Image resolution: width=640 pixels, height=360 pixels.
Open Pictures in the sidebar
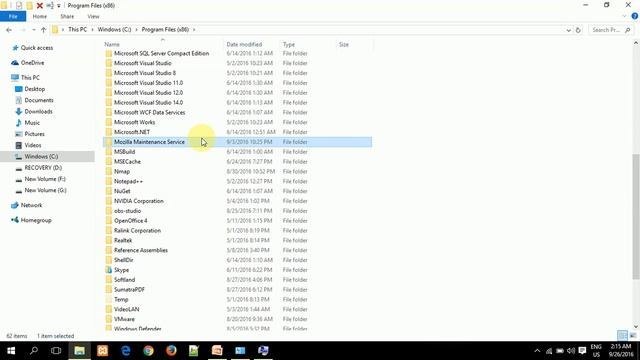pyautogui.click(x=34, y=134)
